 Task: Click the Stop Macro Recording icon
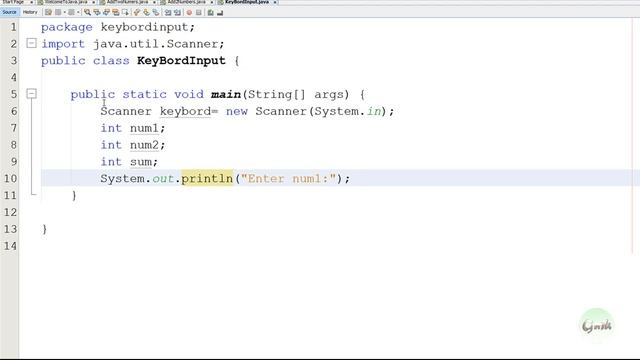click(198, 12)
